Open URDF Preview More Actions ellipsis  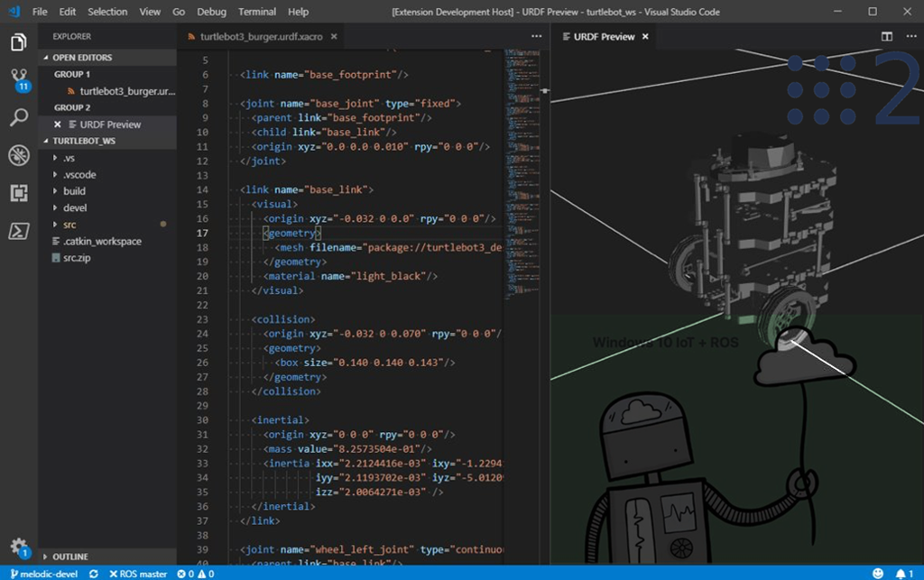pos(911,36)
